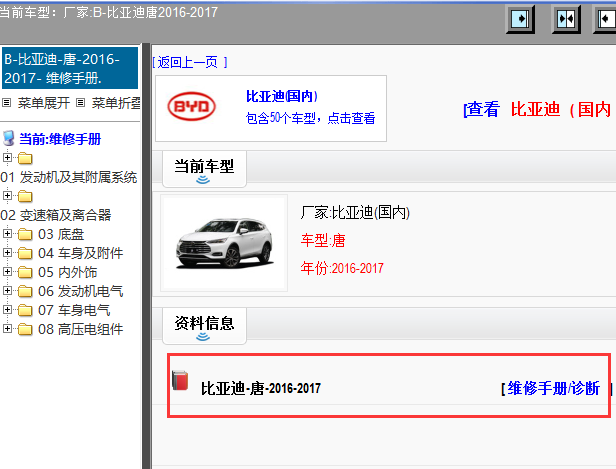Click the 菜单折叠 list icon

[x=81, y=103]
